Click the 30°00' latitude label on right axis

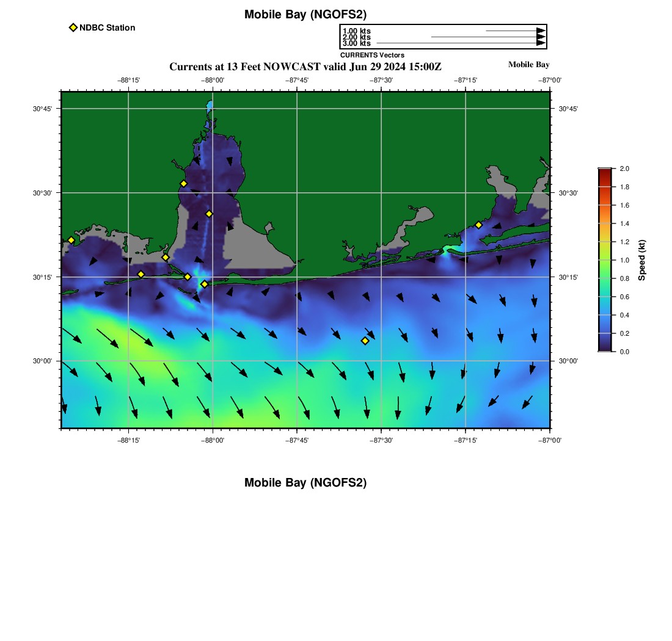coord(568,361)
